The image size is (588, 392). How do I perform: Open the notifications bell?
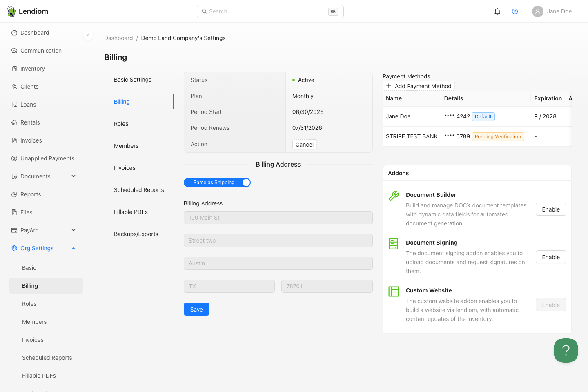click(x=497, y=11)
